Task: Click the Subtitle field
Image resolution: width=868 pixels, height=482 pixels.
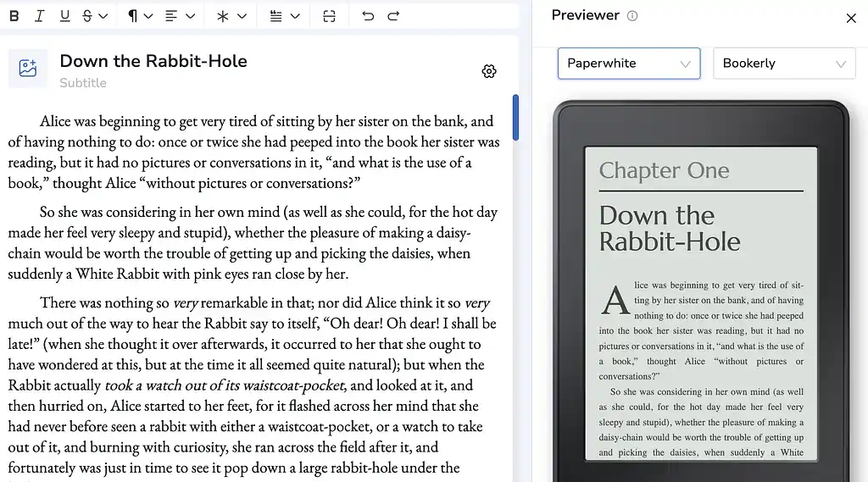Action: coord(83,83)
